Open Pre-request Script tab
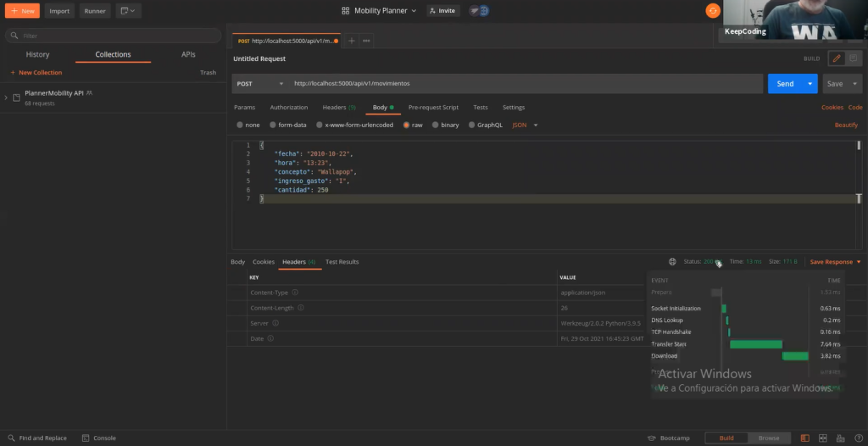 (433, 107)
